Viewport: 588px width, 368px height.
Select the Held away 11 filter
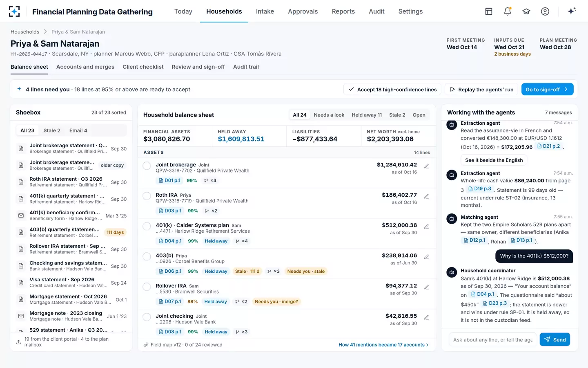coord(367,115)
